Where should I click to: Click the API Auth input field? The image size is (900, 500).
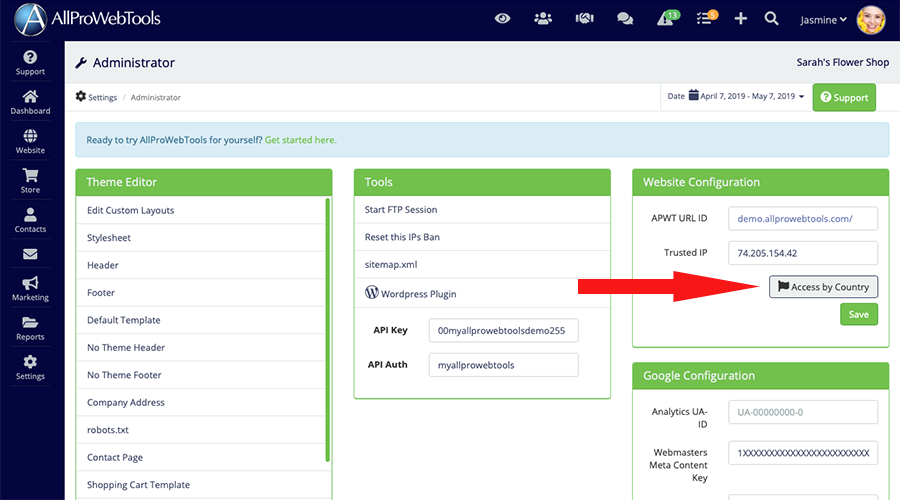pyautogui.click(x=503, y=365)
